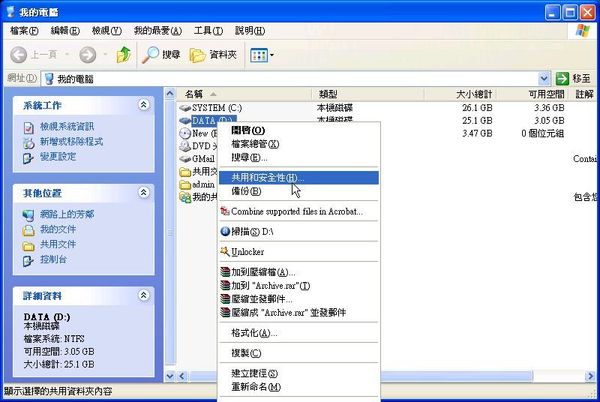Screen dimensions: 600x402
Task: Go up one folder level icon
Action: 124,55
